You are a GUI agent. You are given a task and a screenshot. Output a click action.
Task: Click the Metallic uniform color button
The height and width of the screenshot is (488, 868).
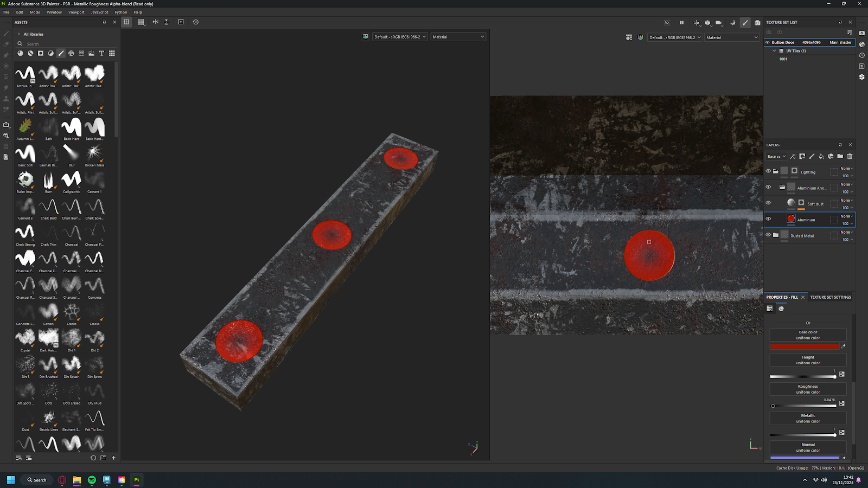point(808,418)
